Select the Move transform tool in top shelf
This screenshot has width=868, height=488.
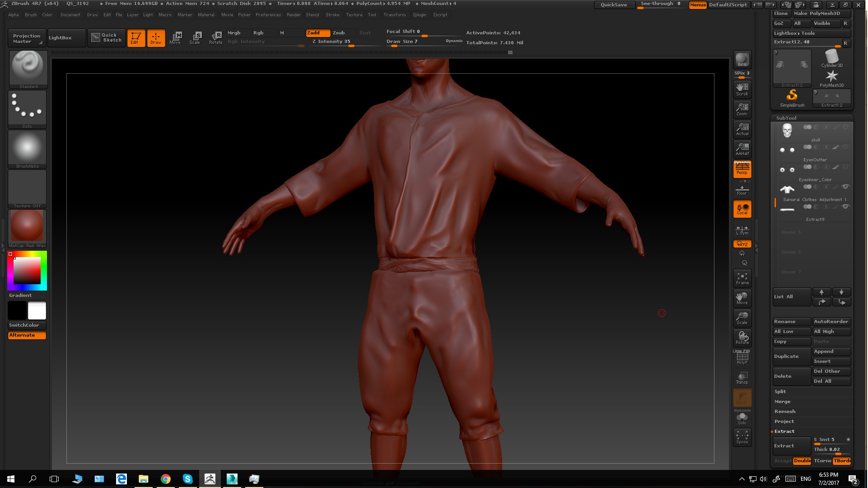coord(176,38)
